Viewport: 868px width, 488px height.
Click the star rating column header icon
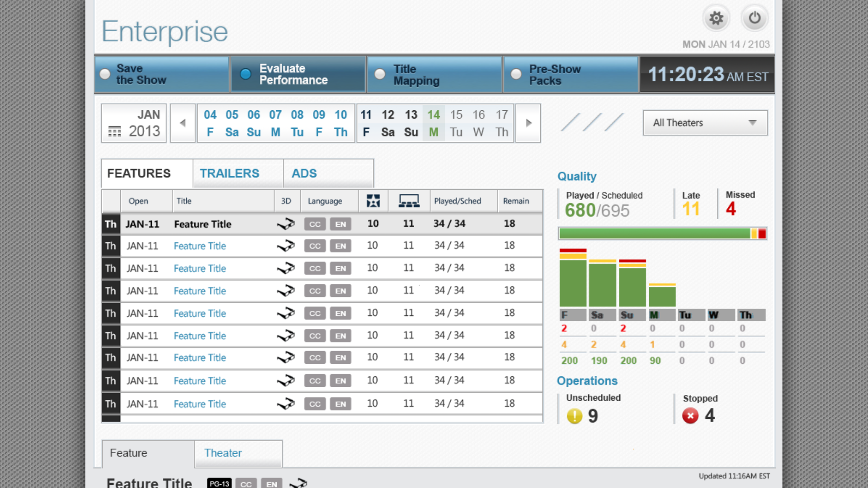point(373,201)
